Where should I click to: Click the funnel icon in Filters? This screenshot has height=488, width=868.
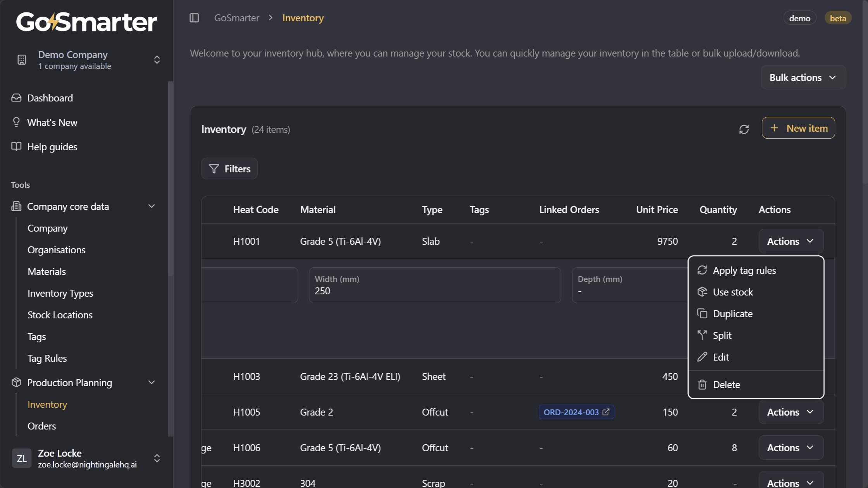coord(214,168)
